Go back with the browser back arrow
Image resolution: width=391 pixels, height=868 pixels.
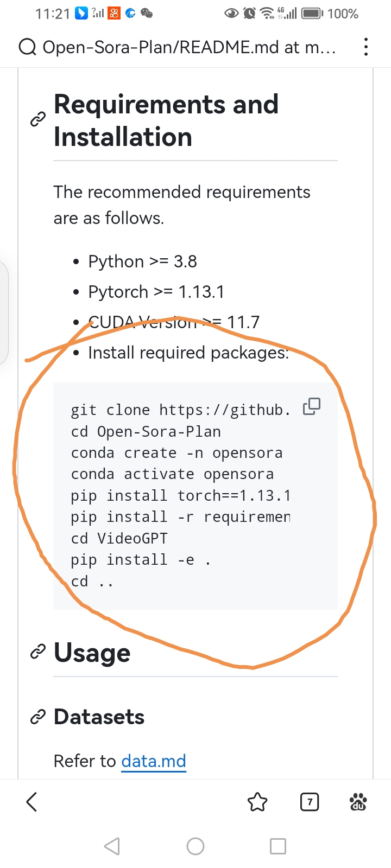point(32,801)
